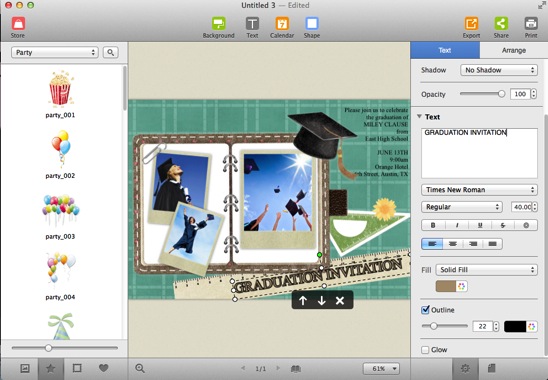Enable the Glow checkbox

[425, 350]
